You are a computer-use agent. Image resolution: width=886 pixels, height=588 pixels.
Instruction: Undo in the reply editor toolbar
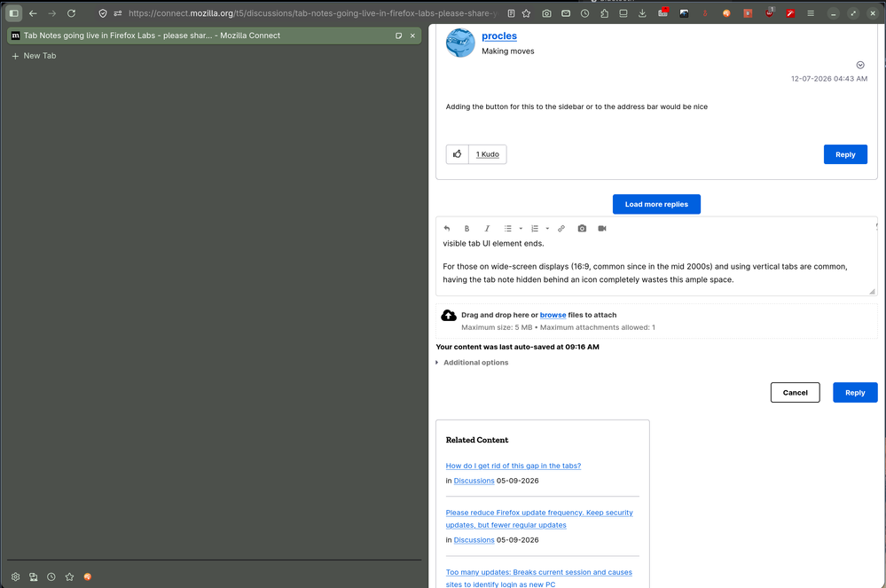point(447,228)
